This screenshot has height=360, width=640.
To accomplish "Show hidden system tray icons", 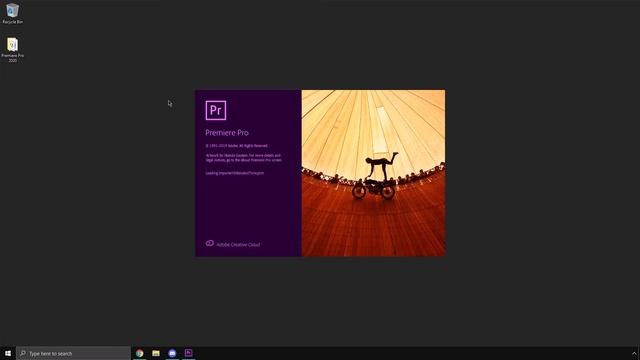I will pyautogui.click(x=634, y=353).
